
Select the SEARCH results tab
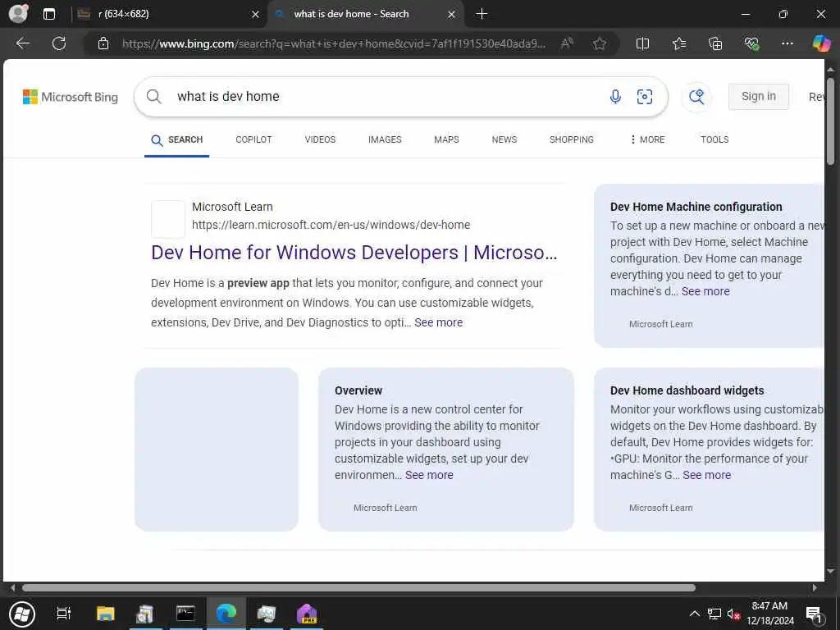tap(177, 139)
